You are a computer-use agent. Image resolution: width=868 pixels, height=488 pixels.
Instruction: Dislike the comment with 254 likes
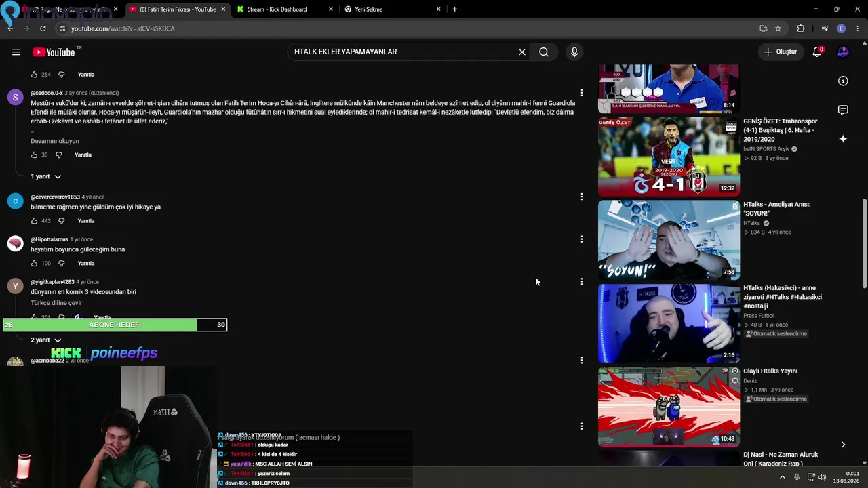(x=61, y=75)
